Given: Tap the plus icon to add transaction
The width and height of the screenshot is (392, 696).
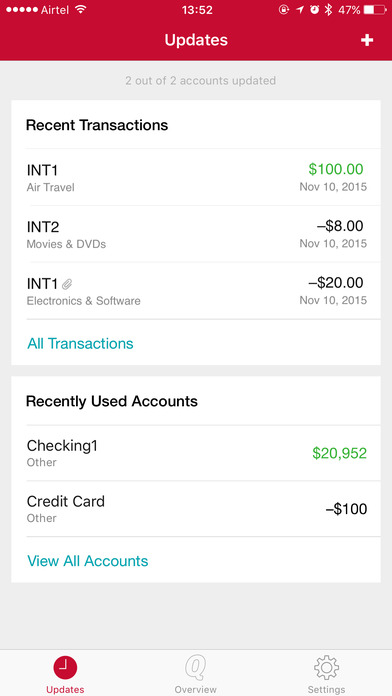Looking at the screenshot, I should click(366, 40).
